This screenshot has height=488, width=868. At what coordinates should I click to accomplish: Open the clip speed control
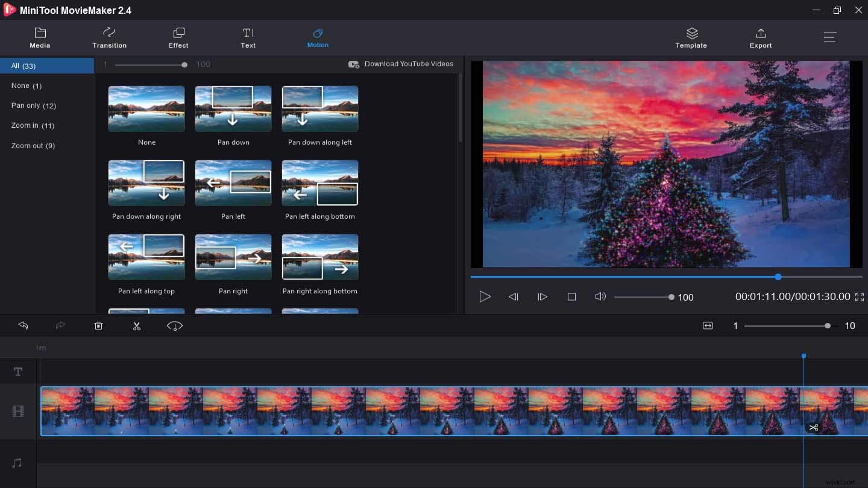tap(174, 325)
